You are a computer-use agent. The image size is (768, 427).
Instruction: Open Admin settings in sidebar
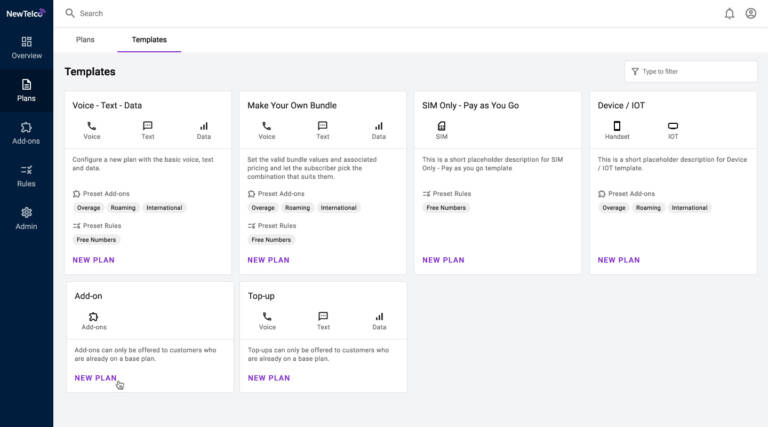pyautogui.click(x=26, y=218)
